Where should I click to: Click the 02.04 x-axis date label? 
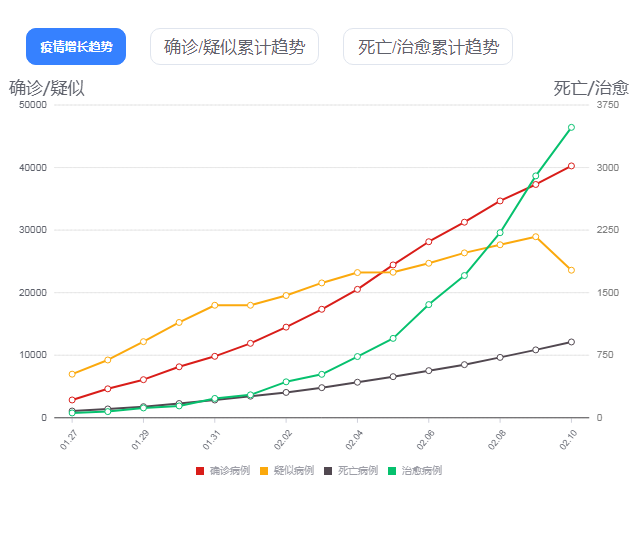(x=354, y=440)
